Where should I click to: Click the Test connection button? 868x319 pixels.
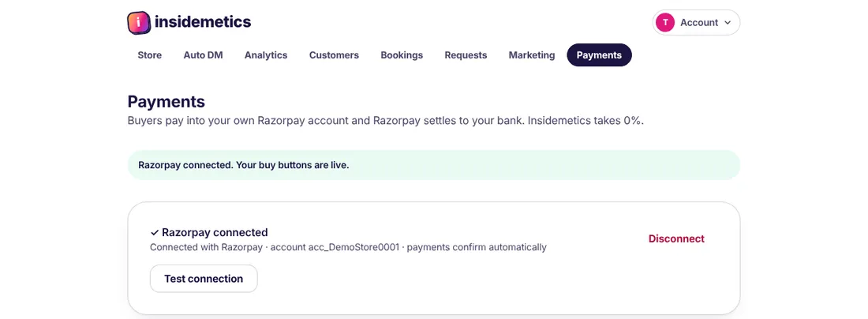[x=204, y=279]
